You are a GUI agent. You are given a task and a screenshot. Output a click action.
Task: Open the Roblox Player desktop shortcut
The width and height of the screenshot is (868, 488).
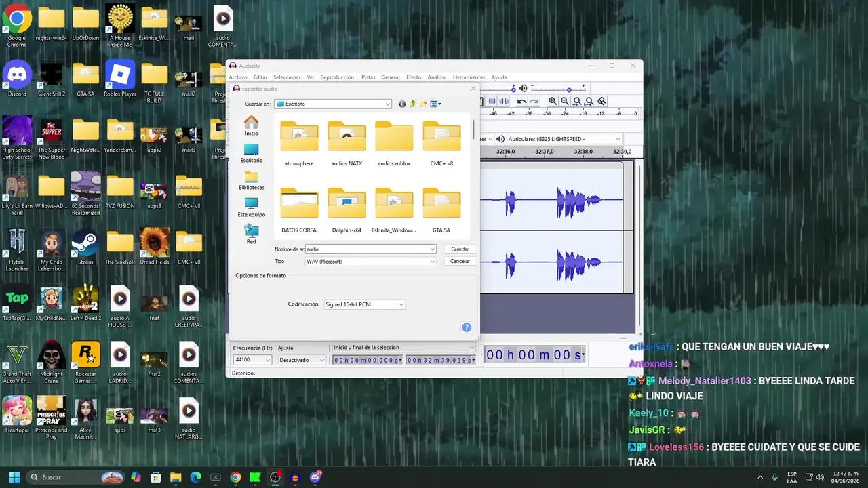point(120,79)
